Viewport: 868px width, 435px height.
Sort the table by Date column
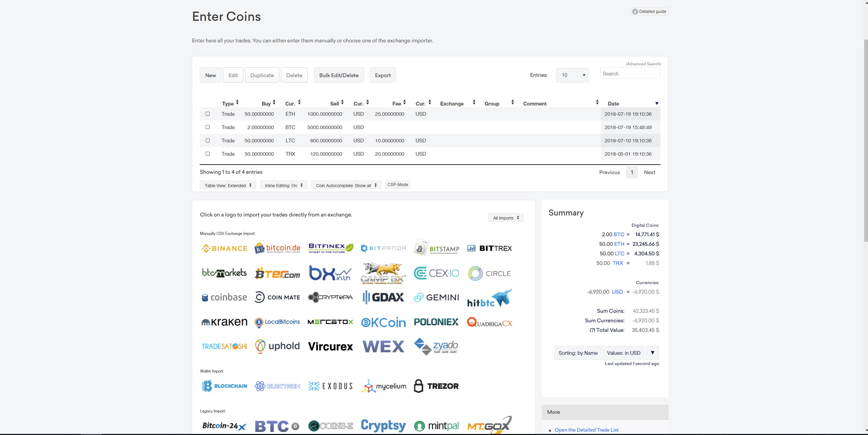click(630, 103)
